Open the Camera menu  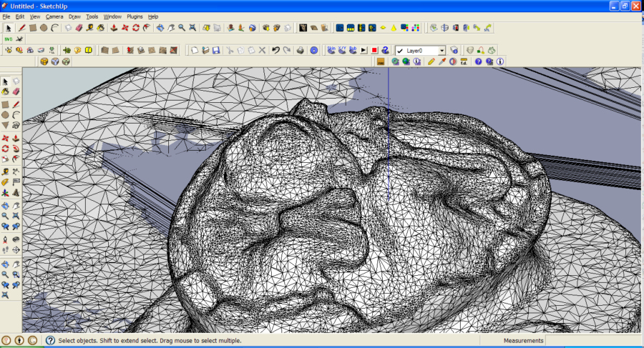coord(54,16)
